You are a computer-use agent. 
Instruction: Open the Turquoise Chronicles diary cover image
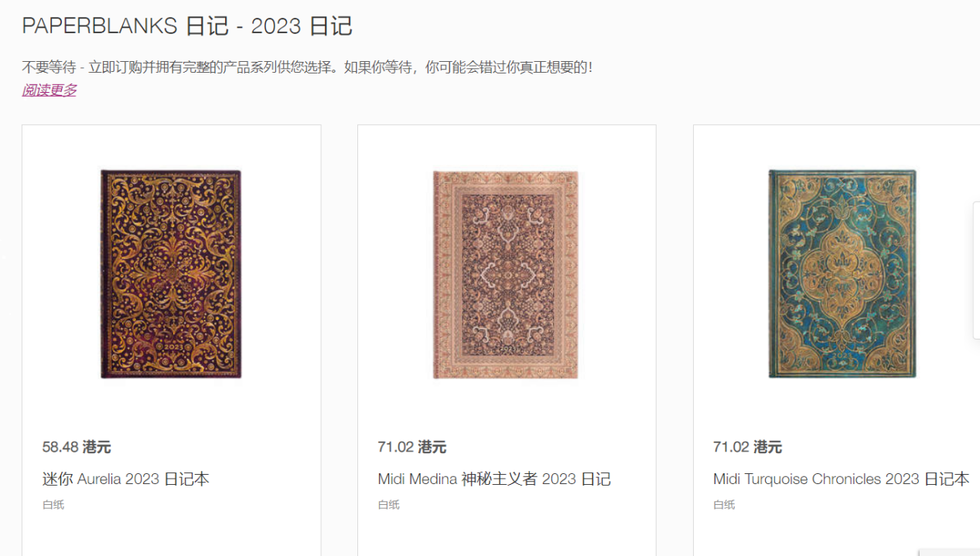pyautogui.click(x=842, y=274)
